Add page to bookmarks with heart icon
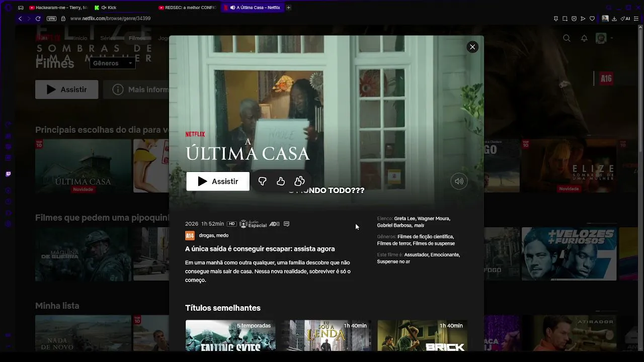644x362 pixels. click(x=592, y=19)
